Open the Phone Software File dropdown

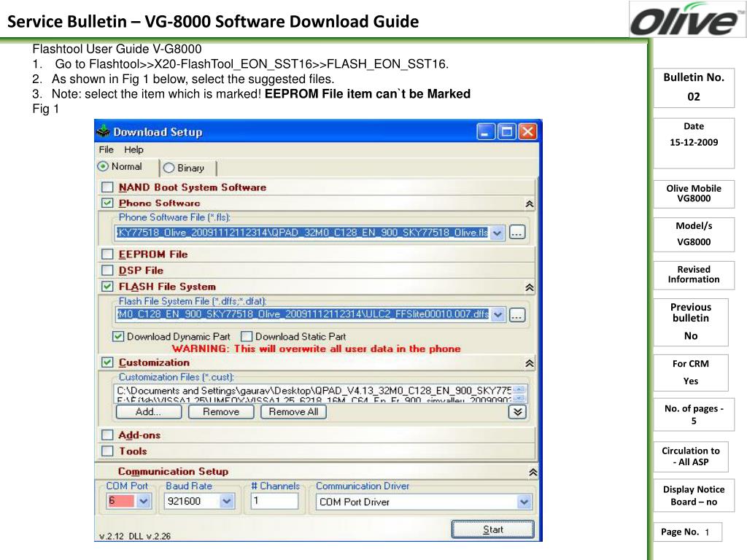pos(498,233)
